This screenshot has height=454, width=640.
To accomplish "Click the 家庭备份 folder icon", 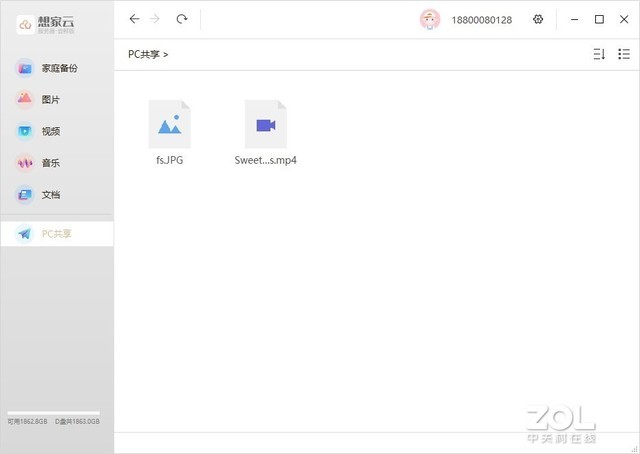I will 25,68.
